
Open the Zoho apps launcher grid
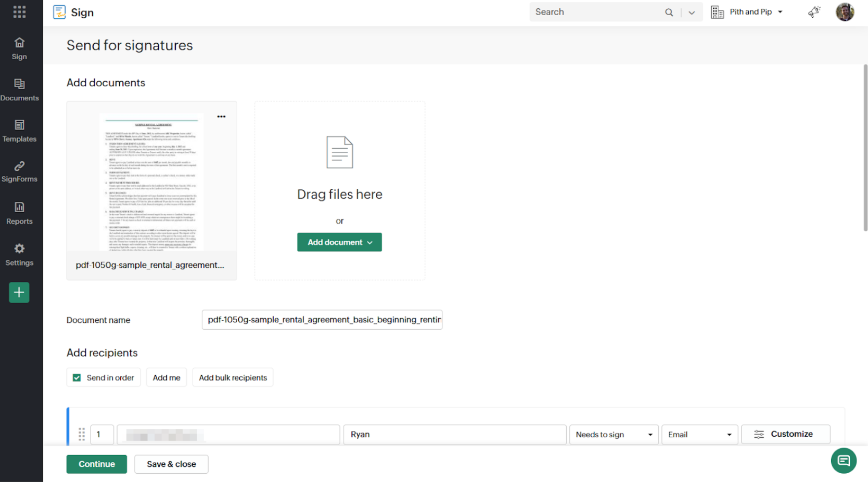point(19,12)
